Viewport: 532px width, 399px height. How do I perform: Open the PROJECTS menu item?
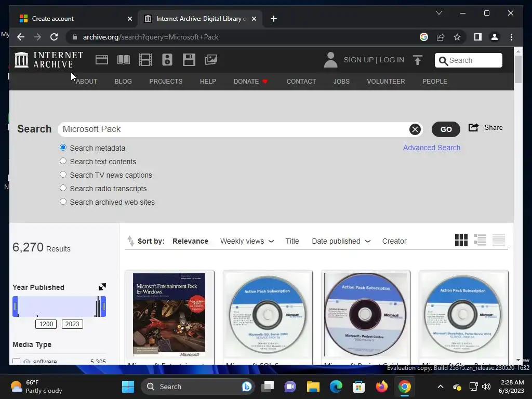tap(166, 82)
